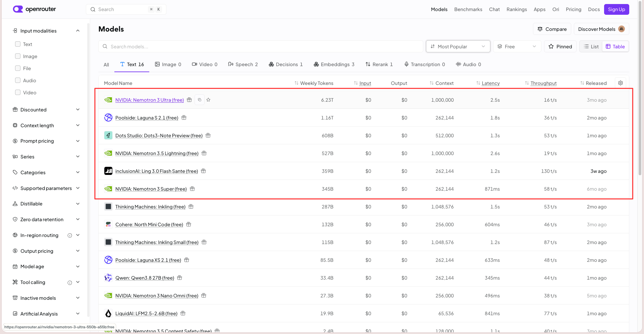Focus the Search models field

(x=261, y=46)
